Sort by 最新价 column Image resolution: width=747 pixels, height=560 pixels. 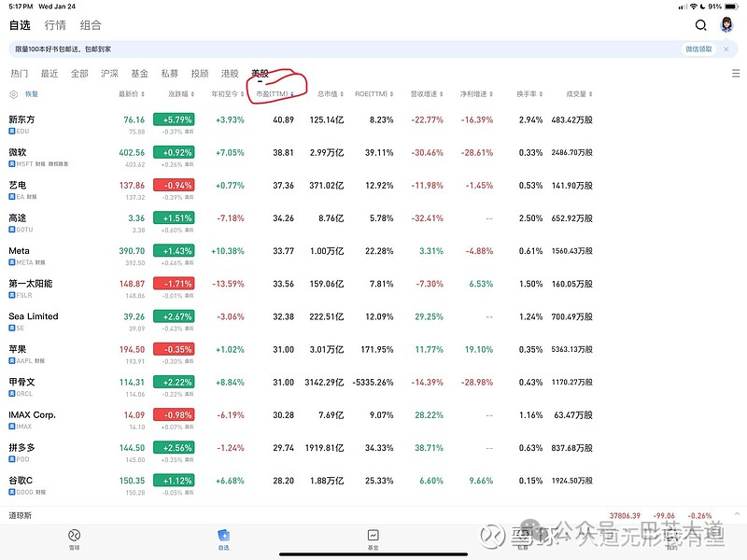click(132, 94)
